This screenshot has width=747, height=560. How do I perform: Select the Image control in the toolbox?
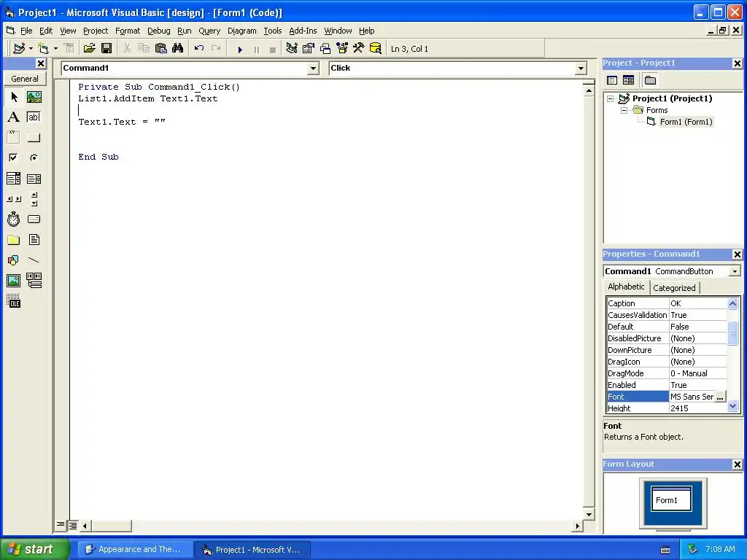tap(14, 281)
